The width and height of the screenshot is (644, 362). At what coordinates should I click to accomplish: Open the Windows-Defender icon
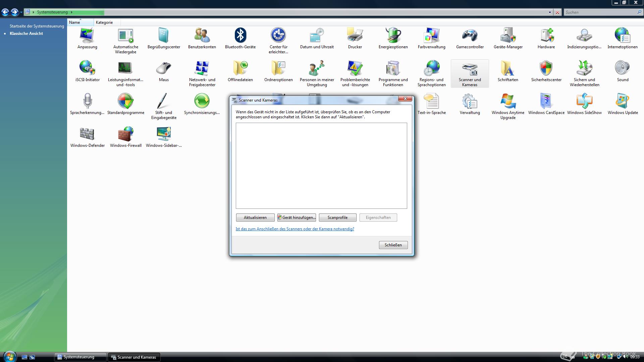click(x=87, y=134)
